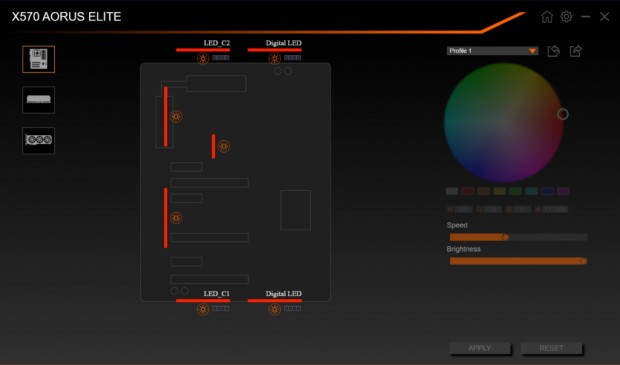Click sun icon beside lower-left red strip
620x365 pixels.
tap(176, 218)
